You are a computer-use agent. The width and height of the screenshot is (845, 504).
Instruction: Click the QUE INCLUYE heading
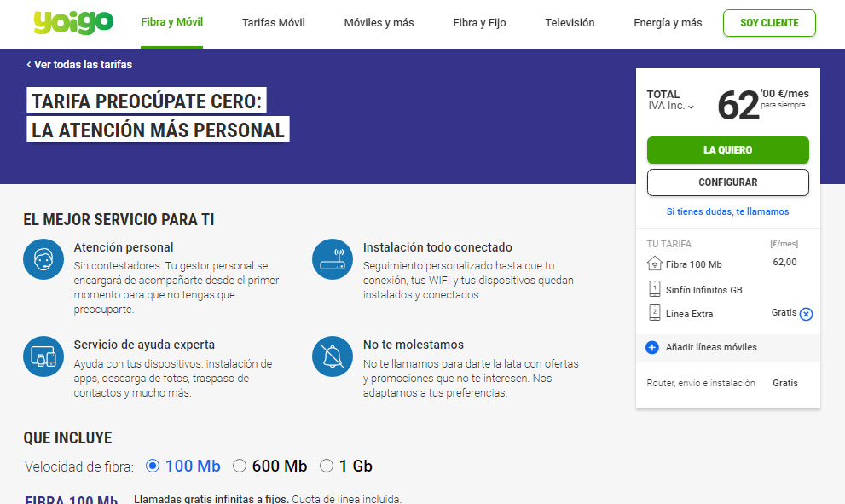pyautogui.click(x=67, y=437)
